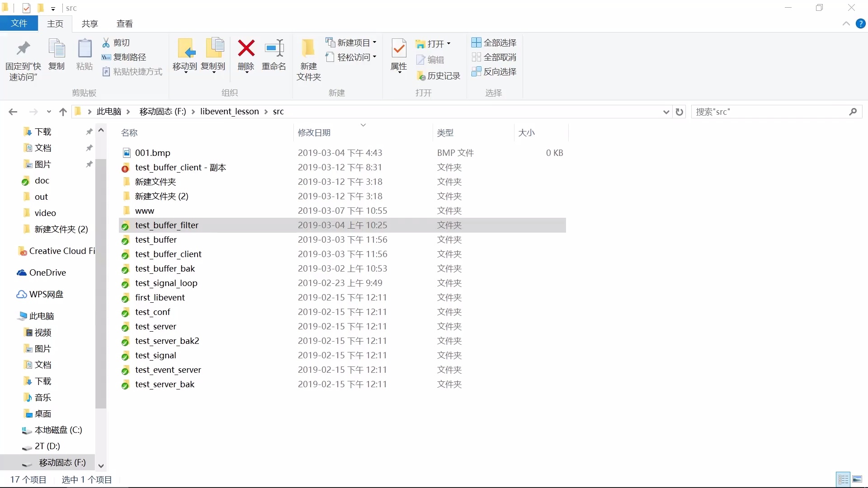Image resolution: width=868 pixels, height=488 pixels.
Task: Click History (历史记录) button
Action: pyautogui.click(x=438, y=76)
